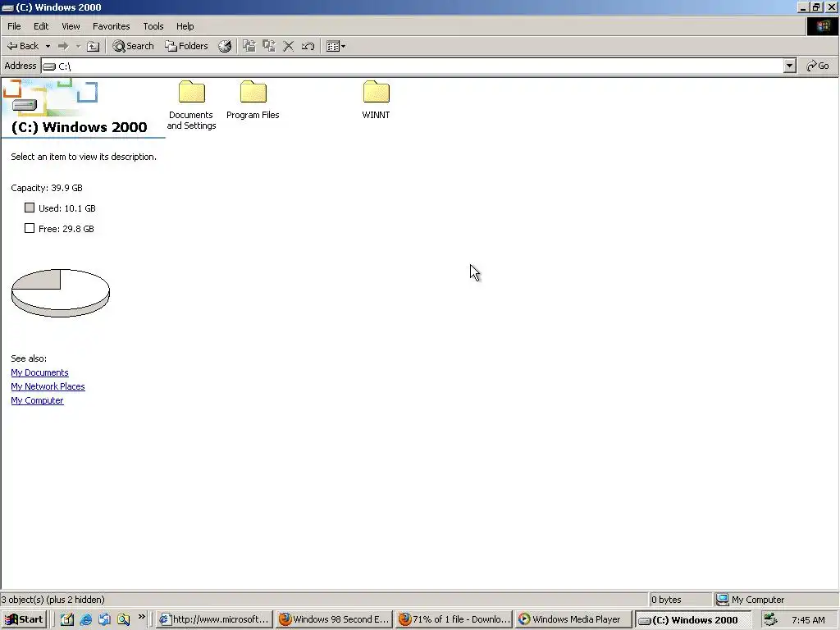
Task: Follow the My Documents link
Action: coord(39,372)
